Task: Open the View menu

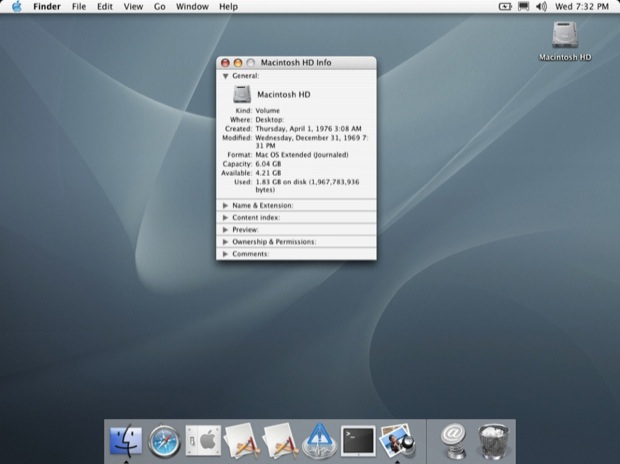Action: [133, 7]
